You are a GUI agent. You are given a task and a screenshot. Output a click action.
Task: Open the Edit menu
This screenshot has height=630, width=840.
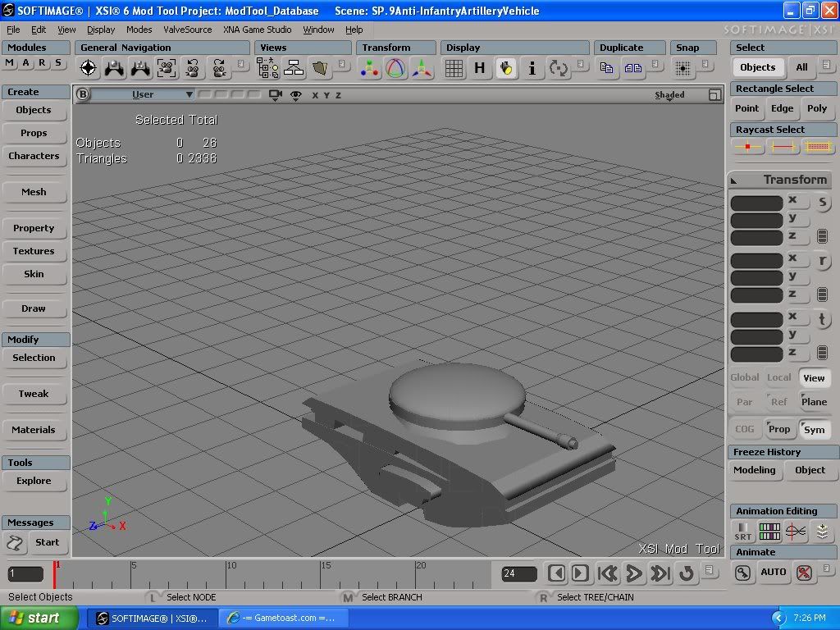click(39, 30)
